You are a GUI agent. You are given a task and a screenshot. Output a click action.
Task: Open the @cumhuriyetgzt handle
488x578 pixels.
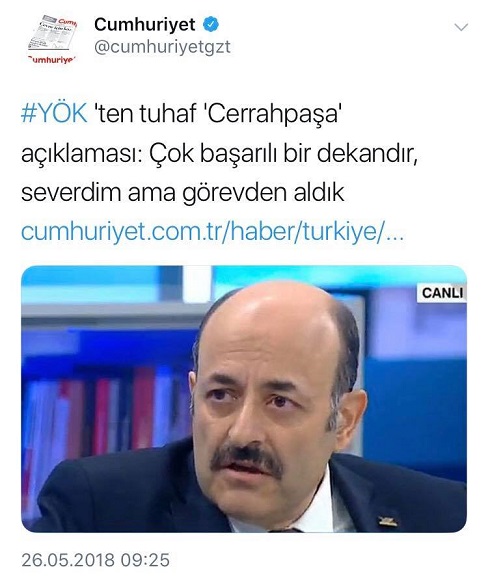(162, 47)
